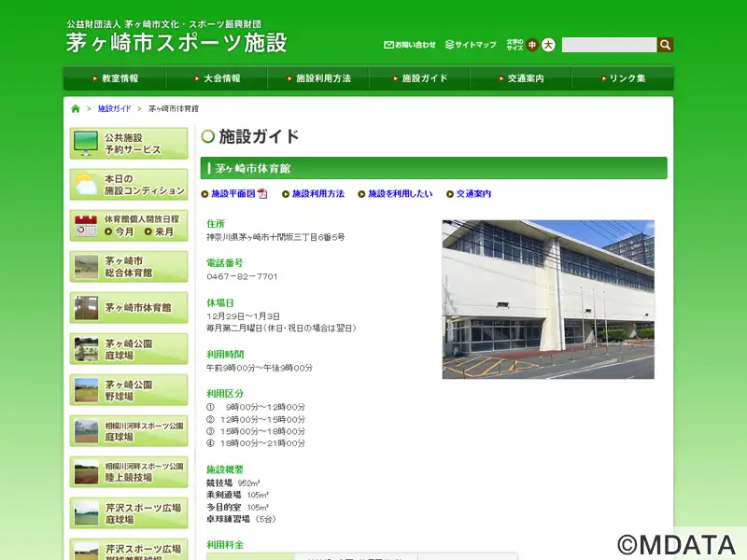This screenshot has width=747, height=560.
Task: Open 相模川河畔スポーツ公園 陸上競技場 sidebar item
Action: coord(129,472)
